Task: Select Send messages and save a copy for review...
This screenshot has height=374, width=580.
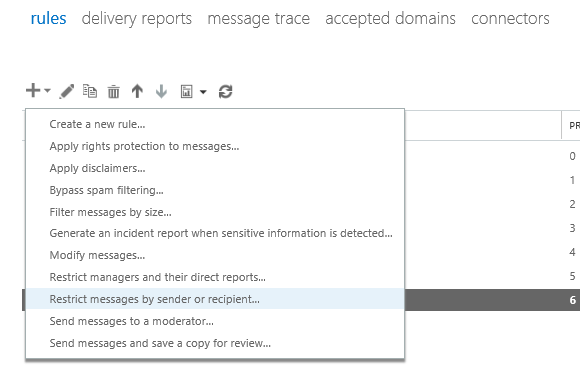Action: [x=215, y=343]
